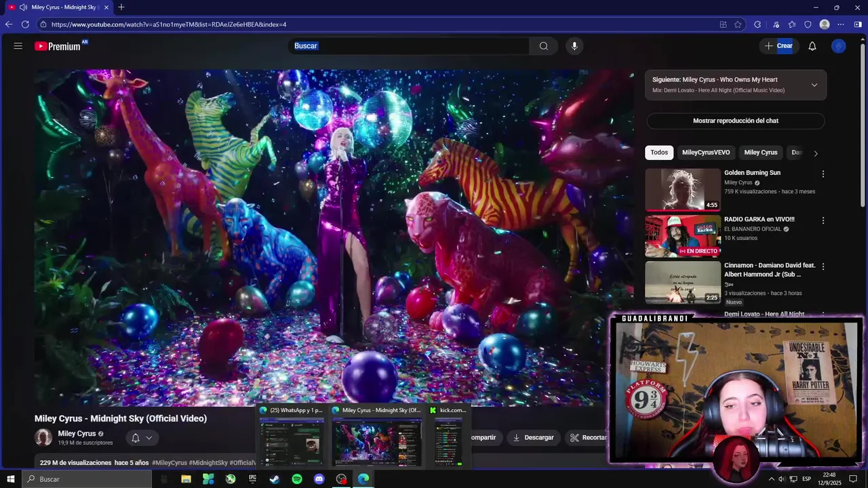Image resolution: width=868 pixels, height=488 pixels.
Task: Click the Golden Burning Sun title
Action: [752, 173]
